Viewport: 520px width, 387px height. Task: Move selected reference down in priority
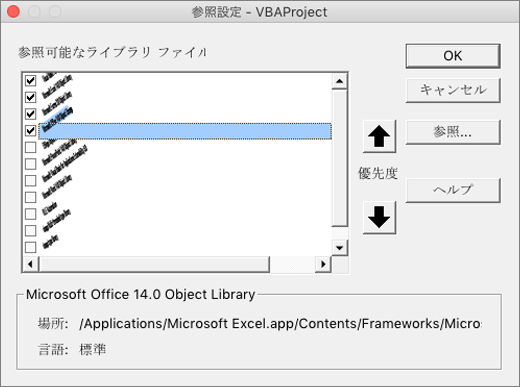click(x=379, y=217)
